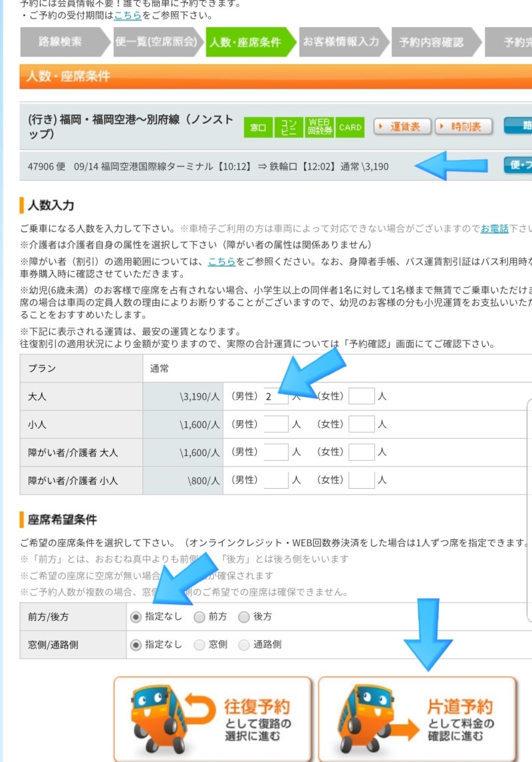The image size is (532, 762).
Task: Open the お電話 phone link
Action: (x=495, y=229)
